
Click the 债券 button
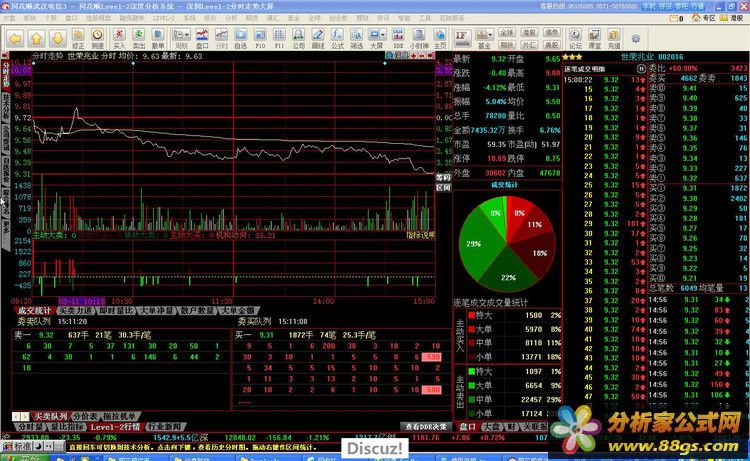pyautogui.click(x=551, y=33)
